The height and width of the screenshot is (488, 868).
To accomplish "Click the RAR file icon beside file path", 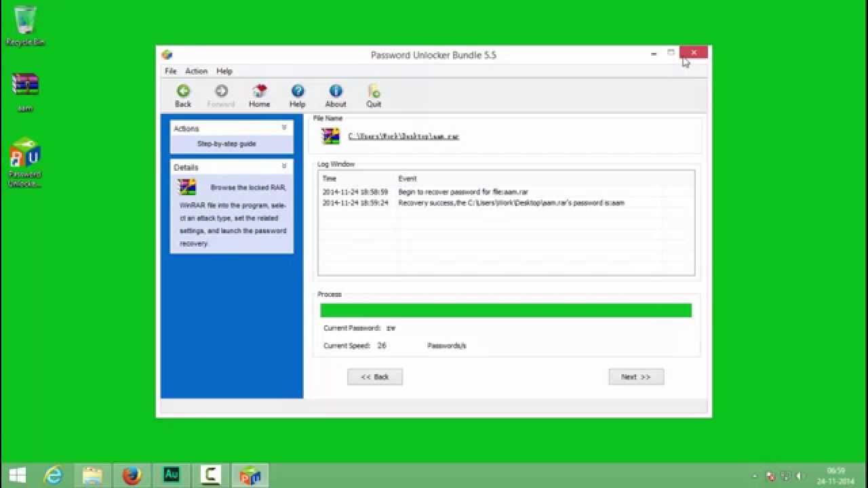I will pos(331,136).
